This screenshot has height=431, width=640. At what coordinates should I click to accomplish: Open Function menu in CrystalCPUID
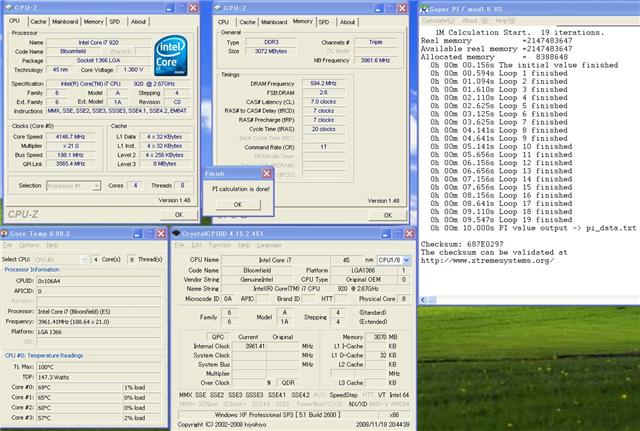pyautogui.click(x=220, y=245)
